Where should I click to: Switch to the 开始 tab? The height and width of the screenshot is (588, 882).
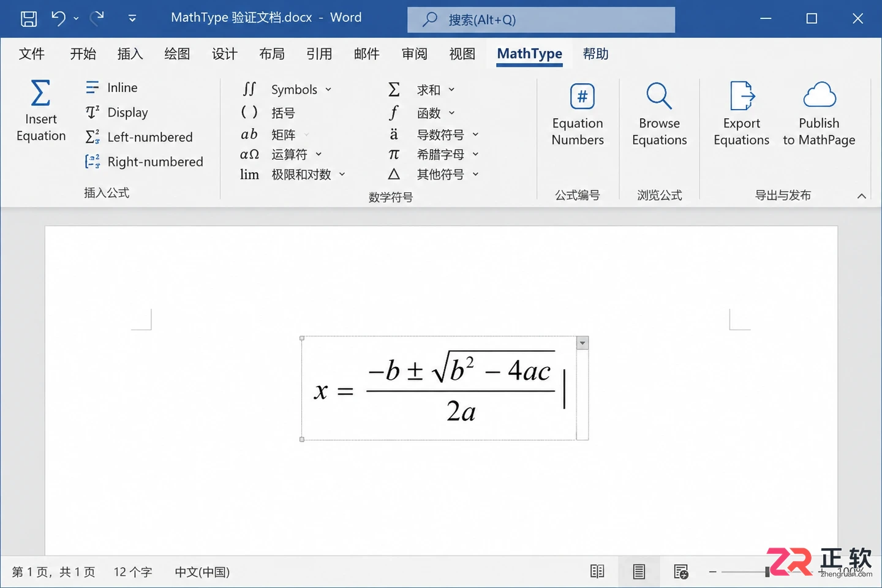point(83,54)
